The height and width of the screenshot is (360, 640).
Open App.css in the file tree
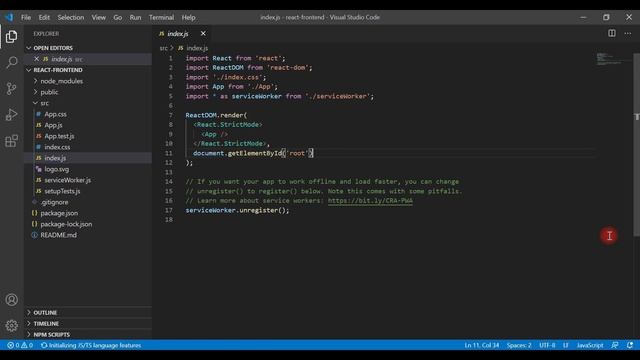(56, 114)
